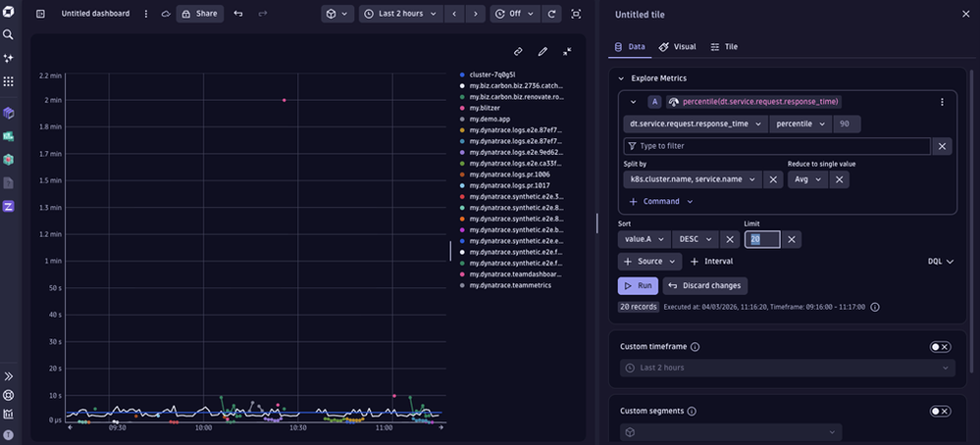This screenshot has height=445, width=980.
Task: Switch to the Data tab
Action: coord(630,47)
